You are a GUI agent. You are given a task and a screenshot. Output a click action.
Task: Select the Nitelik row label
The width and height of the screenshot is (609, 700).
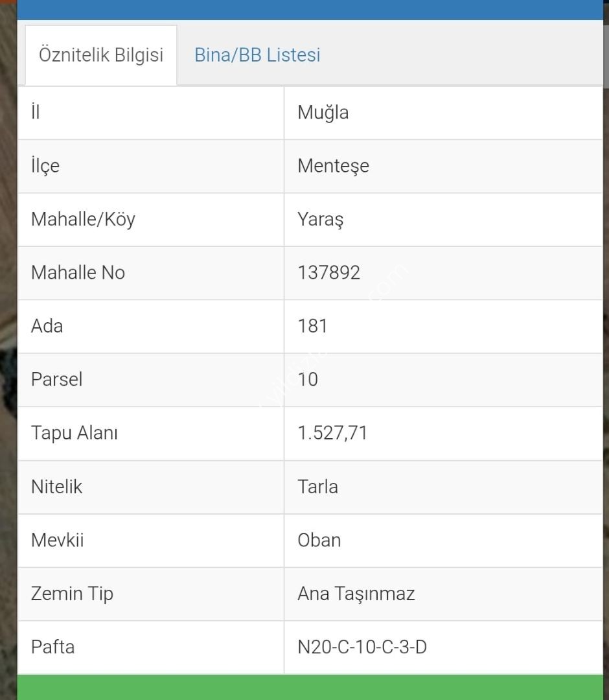[57, 486]
